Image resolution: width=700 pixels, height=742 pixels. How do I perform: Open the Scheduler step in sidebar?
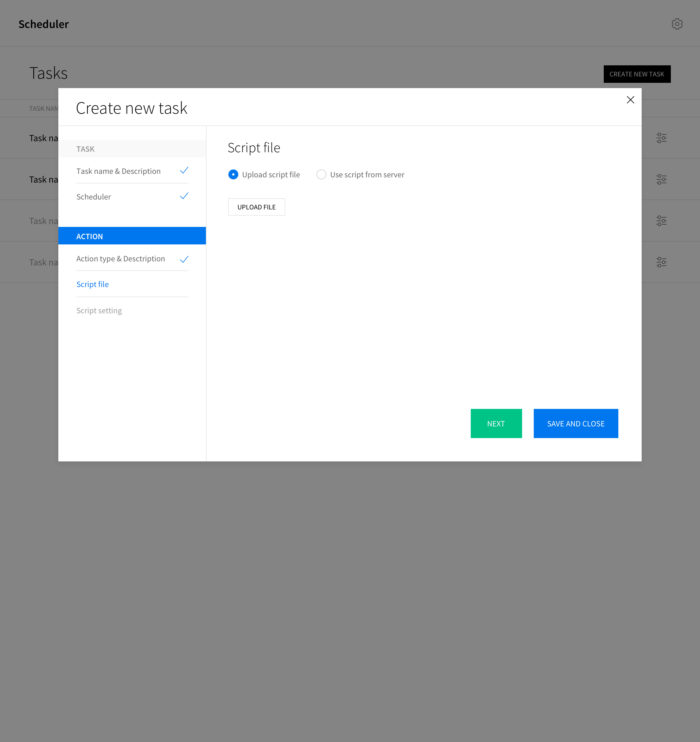coord(94,197)
